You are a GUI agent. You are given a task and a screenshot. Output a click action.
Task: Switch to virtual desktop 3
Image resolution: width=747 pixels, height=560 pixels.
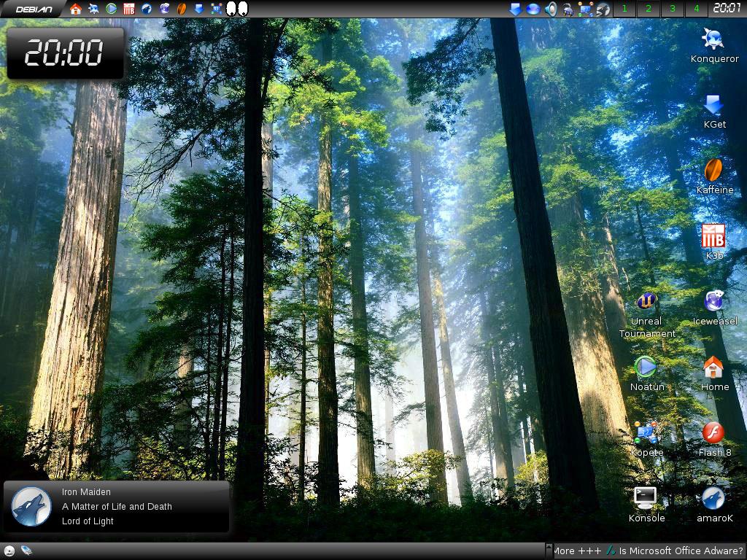point(672,9)
